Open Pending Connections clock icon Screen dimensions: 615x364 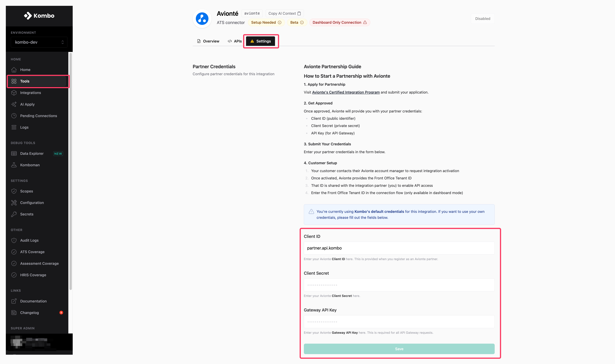[14, 116]
